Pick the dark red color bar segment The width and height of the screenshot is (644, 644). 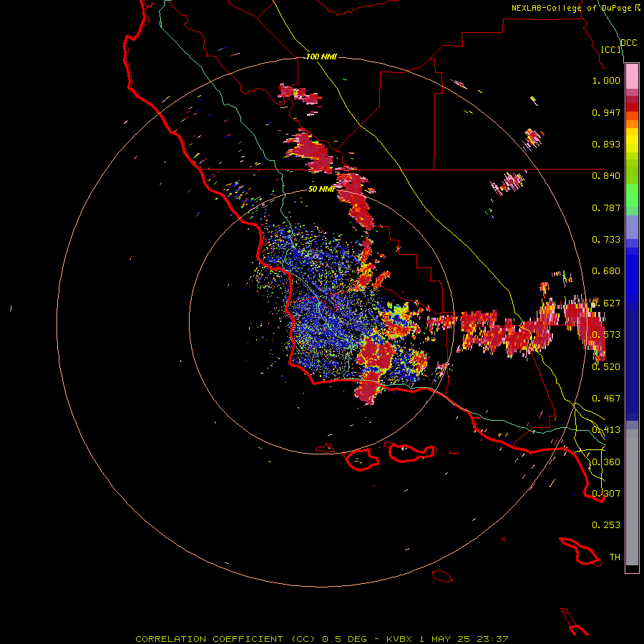tap(632, 107)
